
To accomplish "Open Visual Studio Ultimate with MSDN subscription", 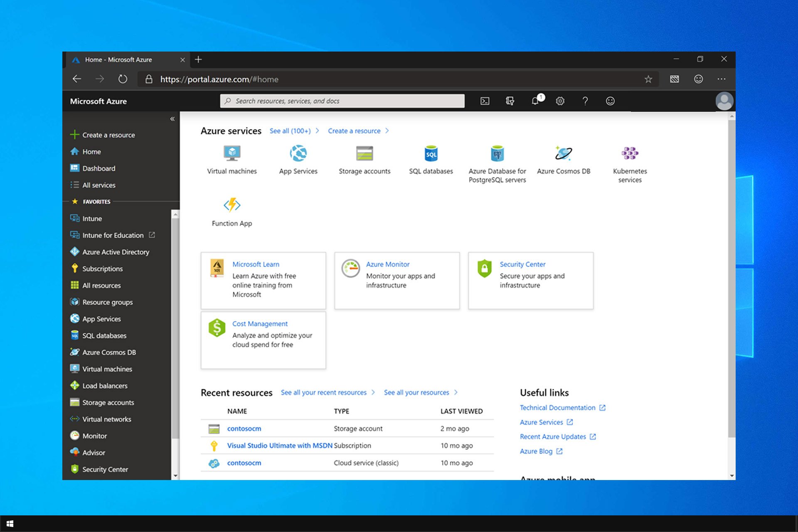I will (x=280, y=446).
